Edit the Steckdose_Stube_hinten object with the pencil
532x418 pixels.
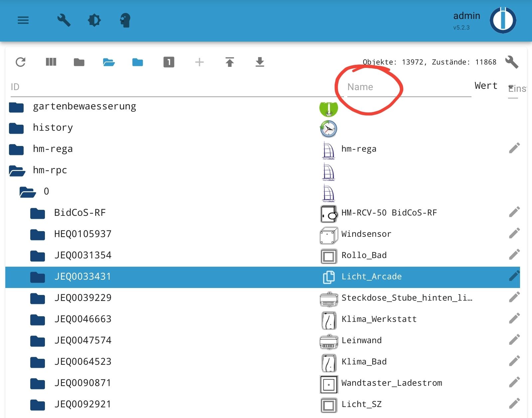514,297
